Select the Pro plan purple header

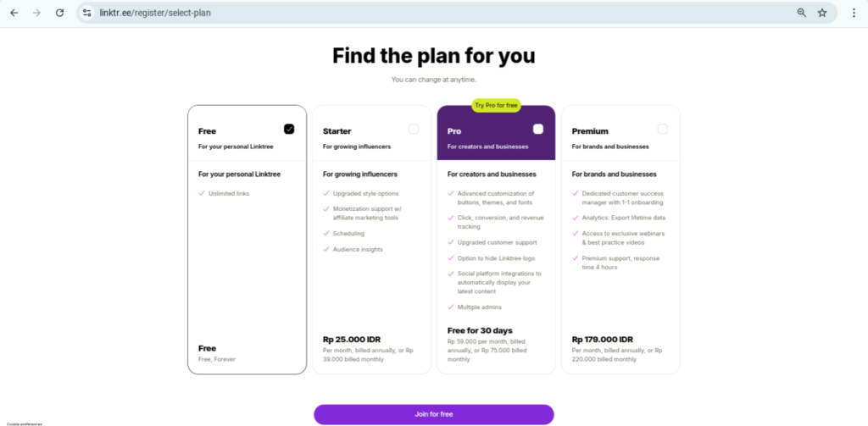[496, 133]
